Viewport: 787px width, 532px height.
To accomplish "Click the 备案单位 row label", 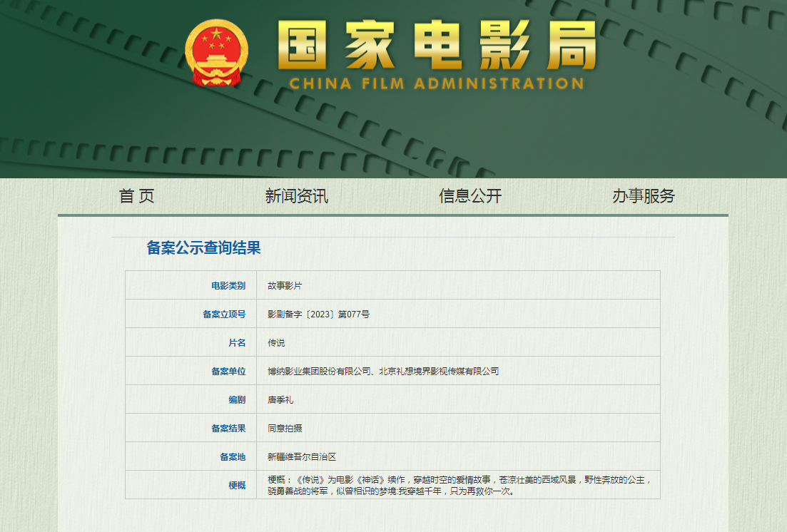I will (x=228, y=371).
